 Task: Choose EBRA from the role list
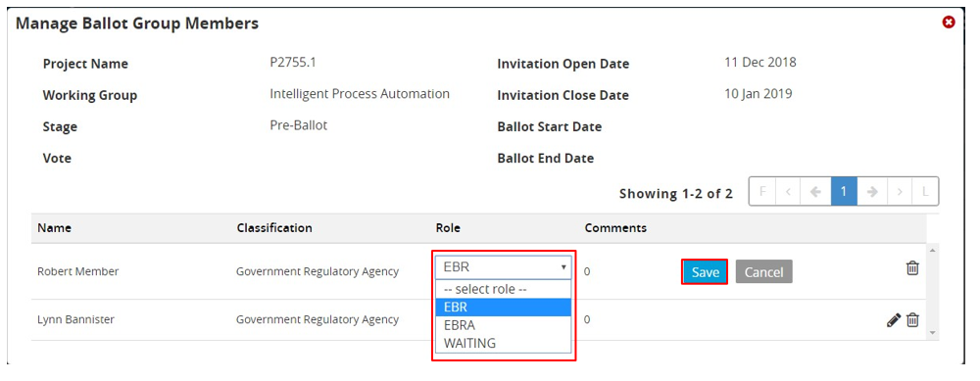coord(503,325)
